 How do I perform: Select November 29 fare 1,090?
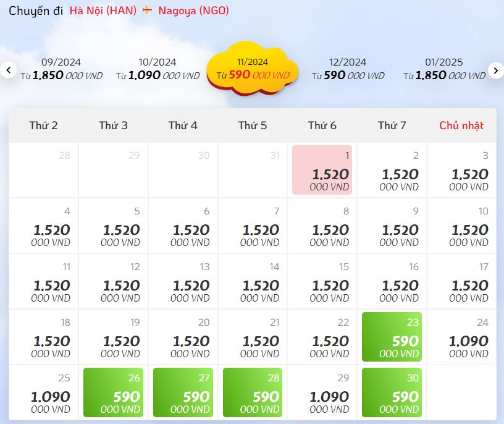click(322, 393)
